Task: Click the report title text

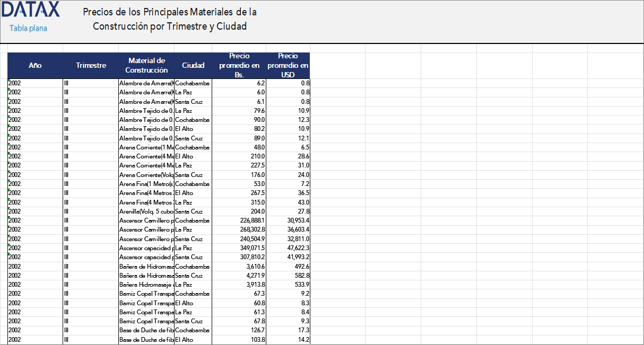Action: pos(170,18)
